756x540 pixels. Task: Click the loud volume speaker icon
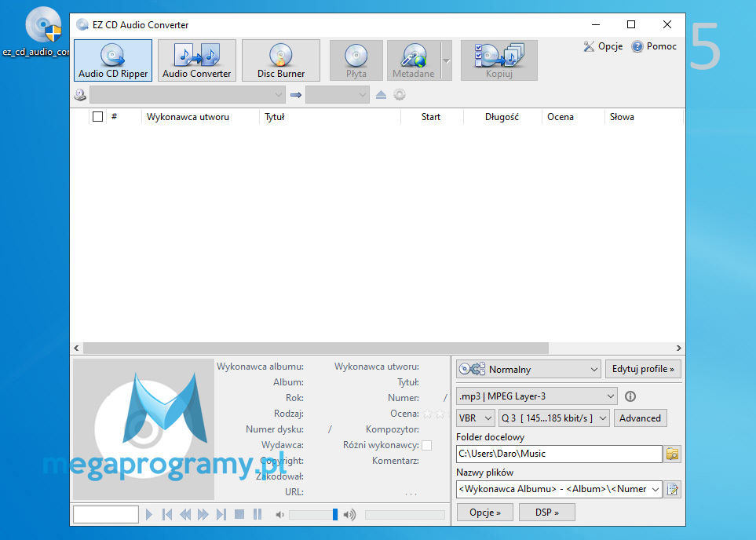point(349,515)
